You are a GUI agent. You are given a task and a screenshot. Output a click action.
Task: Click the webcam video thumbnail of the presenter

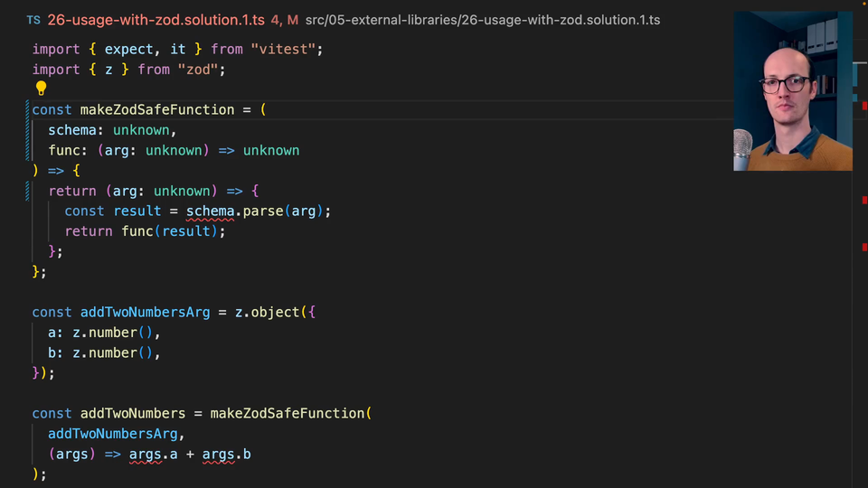[x=792, y=90]
